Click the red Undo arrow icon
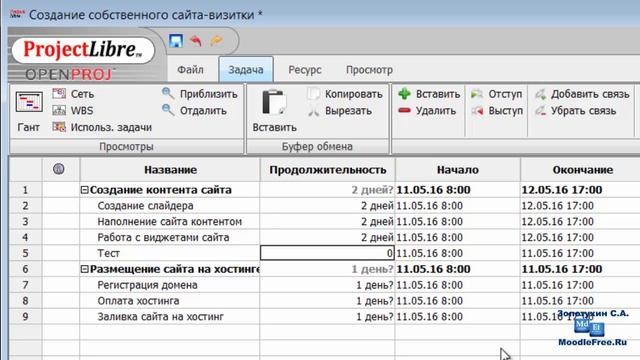 pyautogui.click(x=196, y=41)
